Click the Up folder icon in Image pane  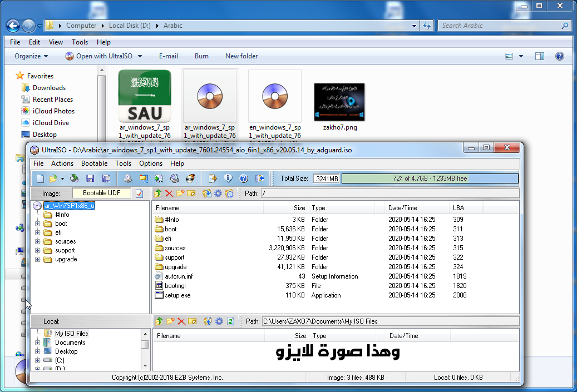coord(158,193)
